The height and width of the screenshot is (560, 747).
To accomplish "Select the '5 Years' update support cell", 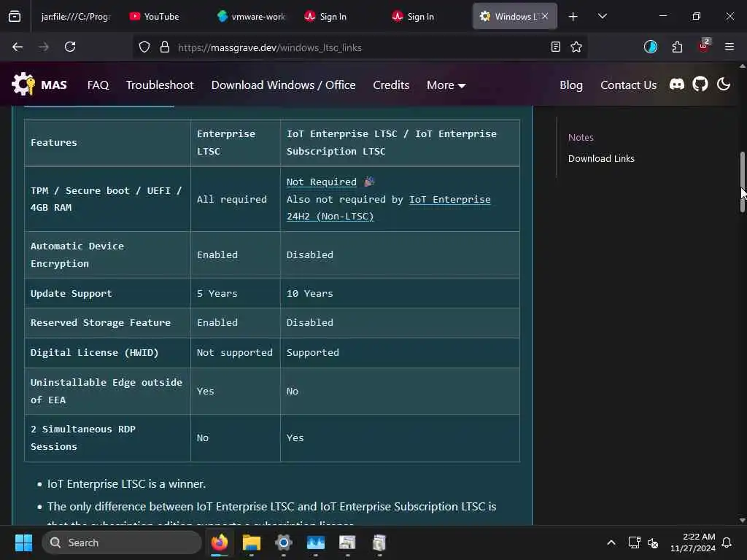I will click(x=236, y=293).
